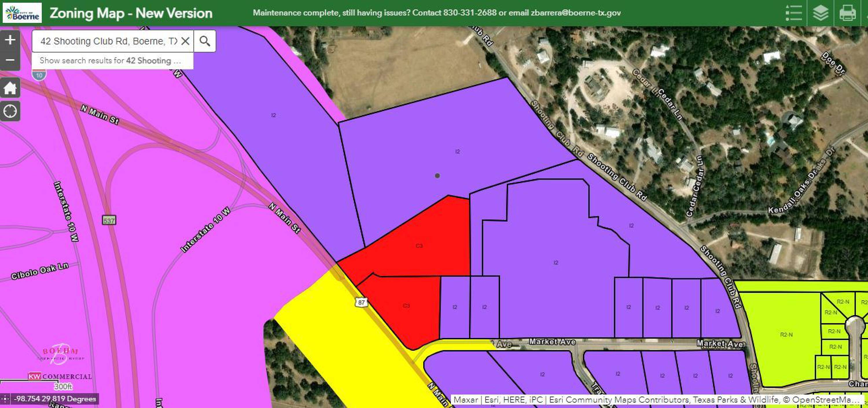Click the red C3 zoning parcel

419,246
